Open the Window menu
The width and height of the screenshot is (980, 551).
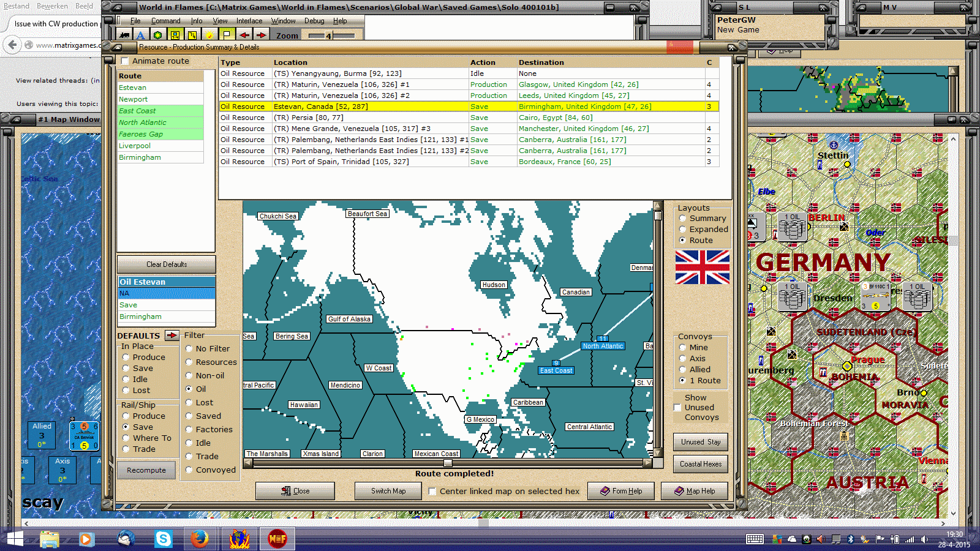tap(284, 21)
